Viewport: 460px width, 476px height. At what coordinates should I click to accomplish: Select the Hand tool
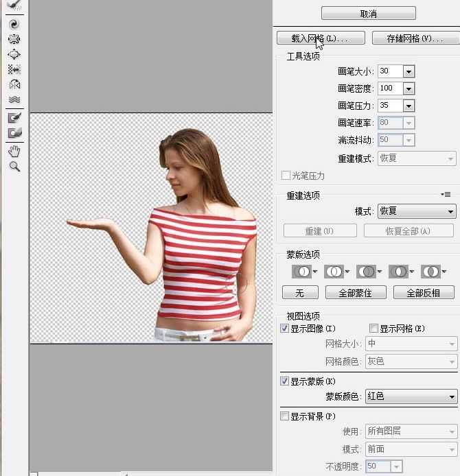[x=14, y=151]
